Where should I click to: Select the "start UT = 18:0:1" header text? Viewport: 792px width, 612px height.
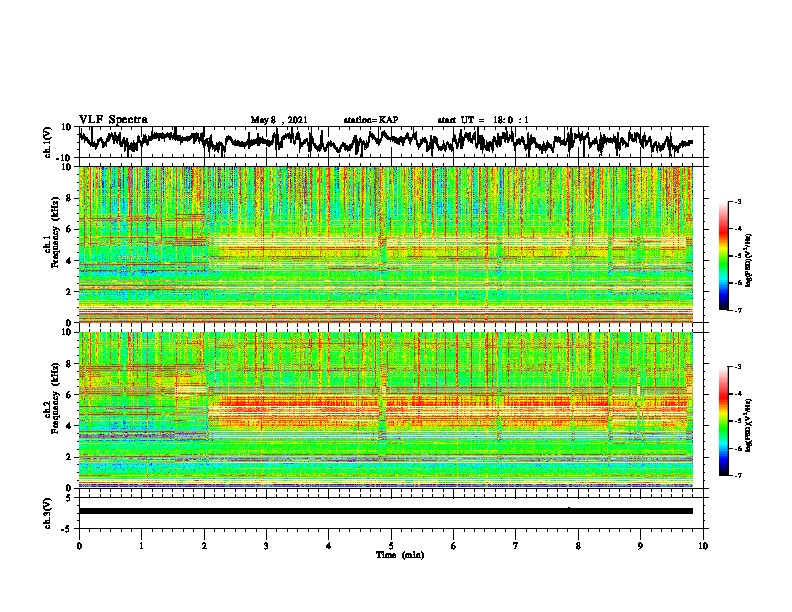coord(483,120)
